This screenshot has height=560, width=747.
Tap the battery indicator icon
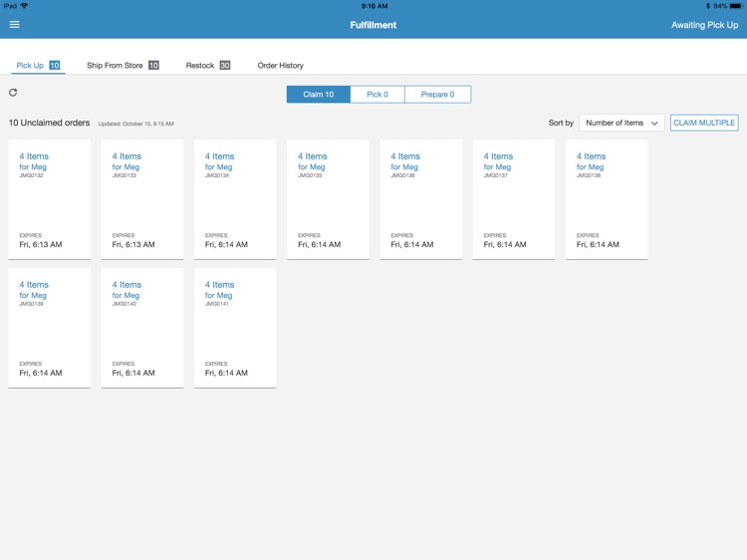(x=736, y=6)
